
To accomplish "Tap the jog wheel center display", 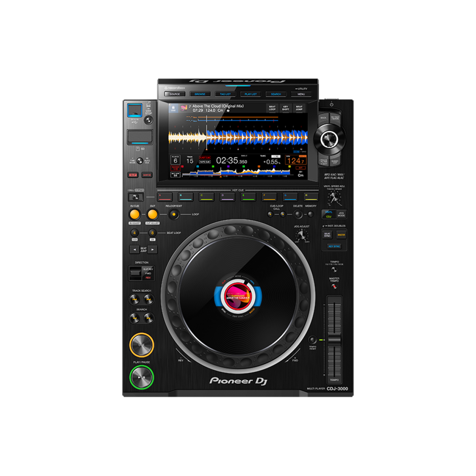I will pos(238,296).
